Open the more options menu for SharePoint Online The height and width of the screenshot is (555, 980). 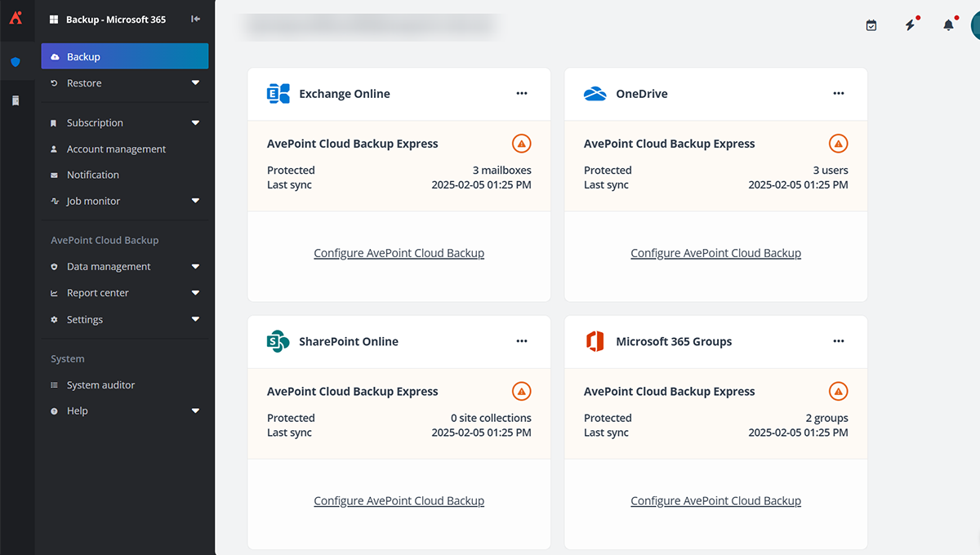(x=522, y=342)
